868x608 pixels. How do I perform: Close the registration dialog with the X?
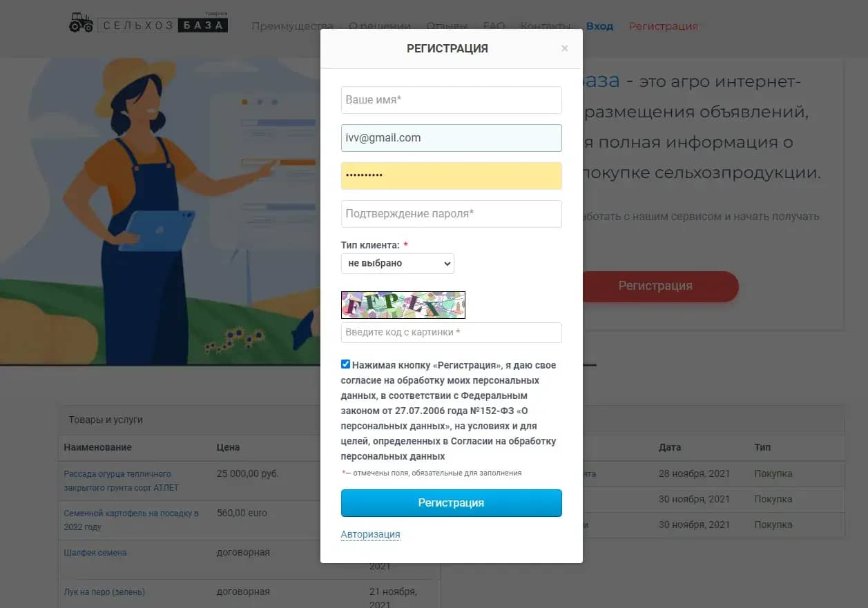(565, 48)
